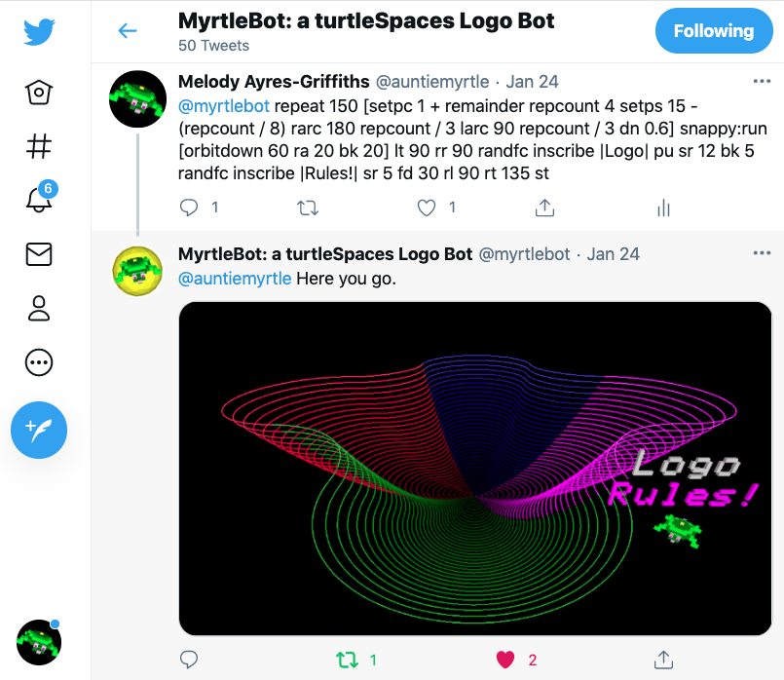Viewport: 784px width, 680px height.
Task: Share MyrtleBot's reply tweet
Action: click(x=663, y=660)
